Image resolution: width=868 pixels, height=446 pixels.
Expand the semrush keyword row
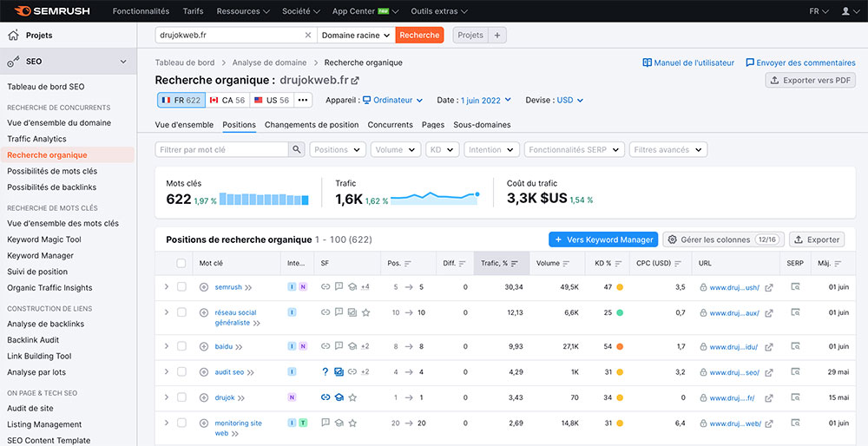166,286
